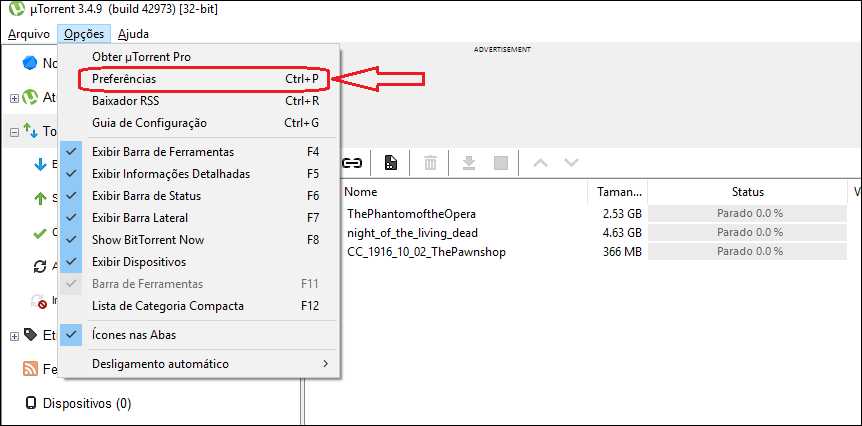Click the create new torrent file icon

(x=391, y=162)
